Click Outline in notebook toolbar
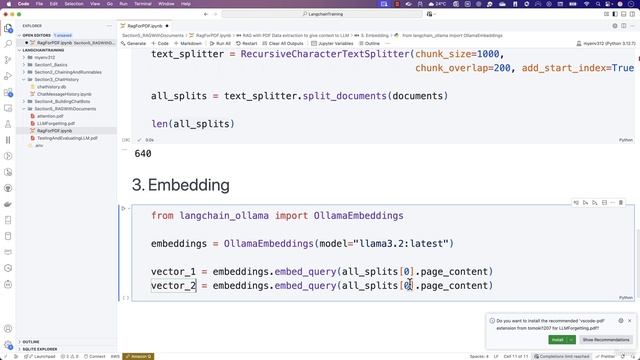Image resolution: width=640 pixels, height=360 pixels. (x=369, y=43)
